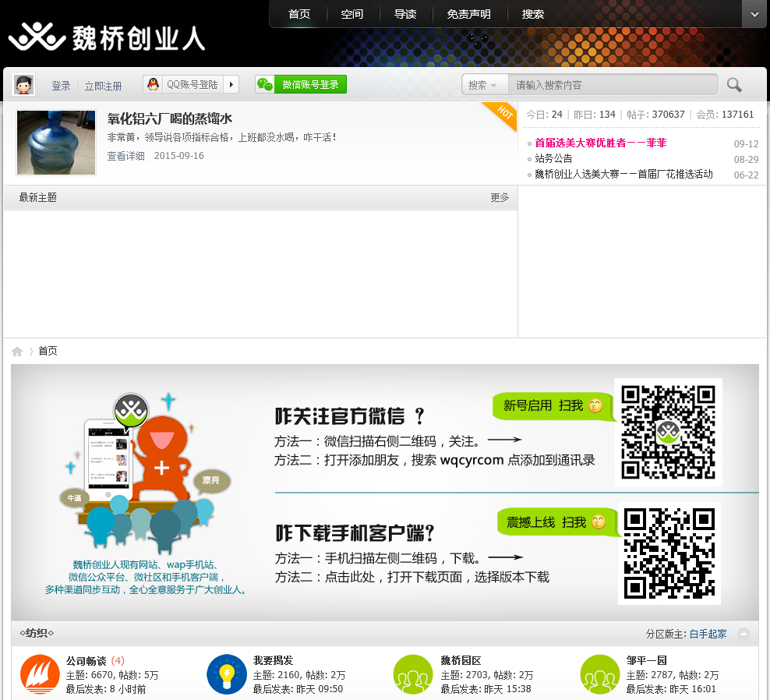
Task: Open the 搜索 navigation tab
Action: point(533,14)
